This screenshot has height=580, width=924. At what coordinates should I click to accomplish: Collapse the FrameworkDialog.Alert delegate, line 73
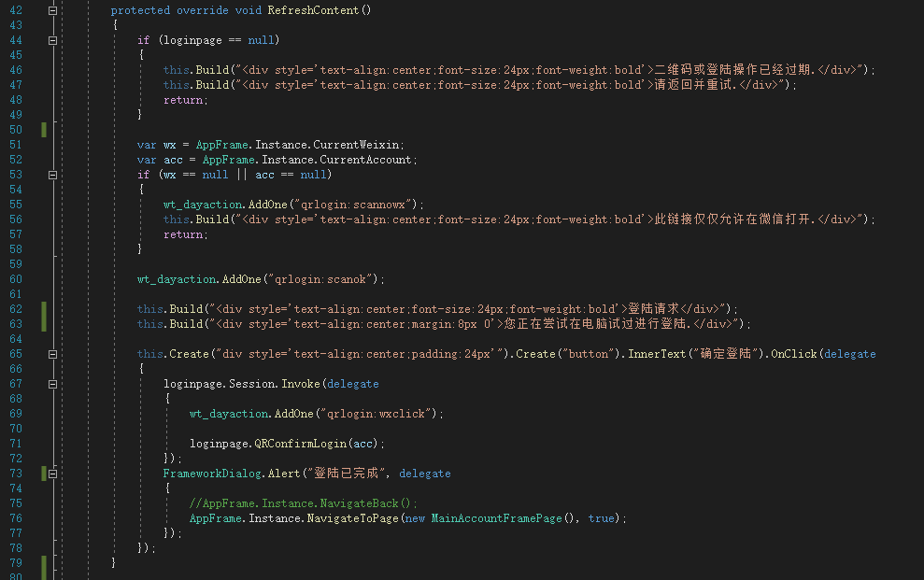[x=52, y=474]
